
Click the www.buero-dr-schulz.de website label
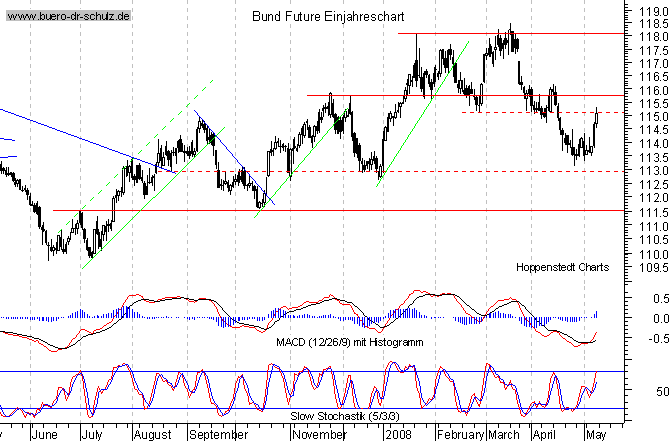pos(68,17)
